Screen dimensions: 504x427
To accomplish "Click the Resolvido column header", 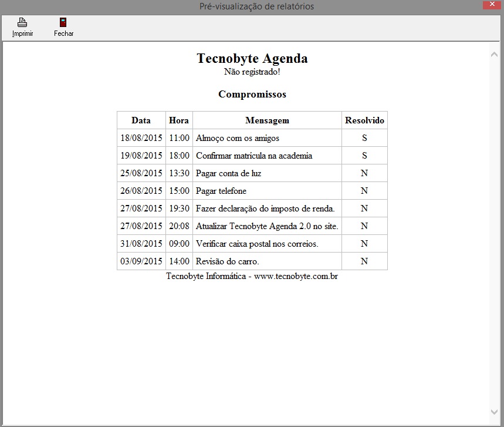I will point(364,120).
